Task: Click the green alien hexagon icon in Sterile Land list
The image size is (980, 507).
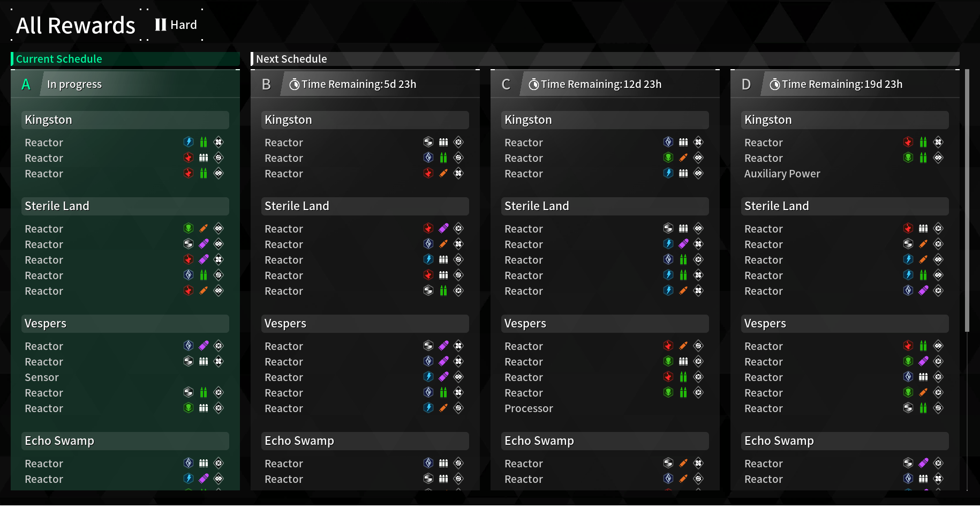Action: [188, 228]
